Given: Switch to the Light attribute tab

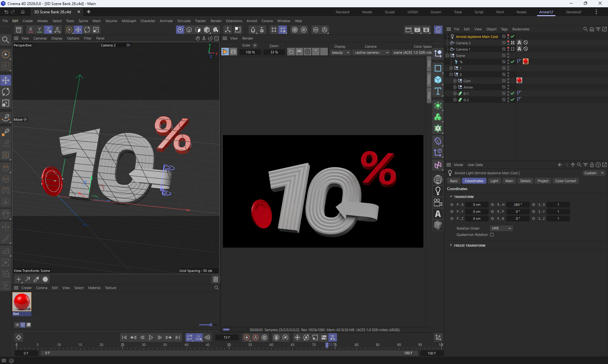Looking at the screenshot, I should (494, 181).
